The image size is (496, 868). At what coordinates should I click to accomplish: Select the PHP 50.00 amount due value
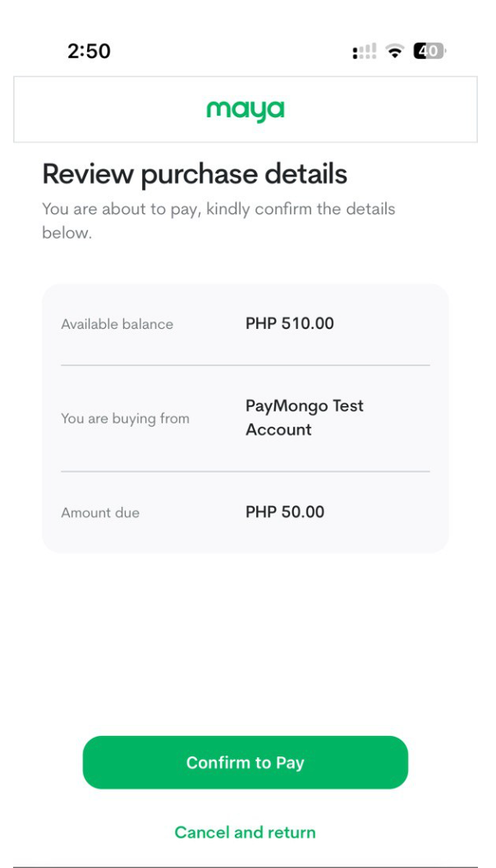[x=285, y=512]
